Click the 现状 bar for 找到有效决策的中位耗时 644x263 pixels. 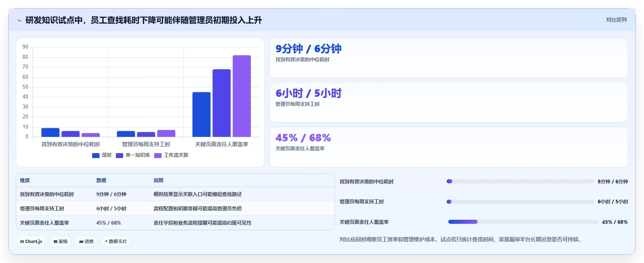tap(50, 132)
